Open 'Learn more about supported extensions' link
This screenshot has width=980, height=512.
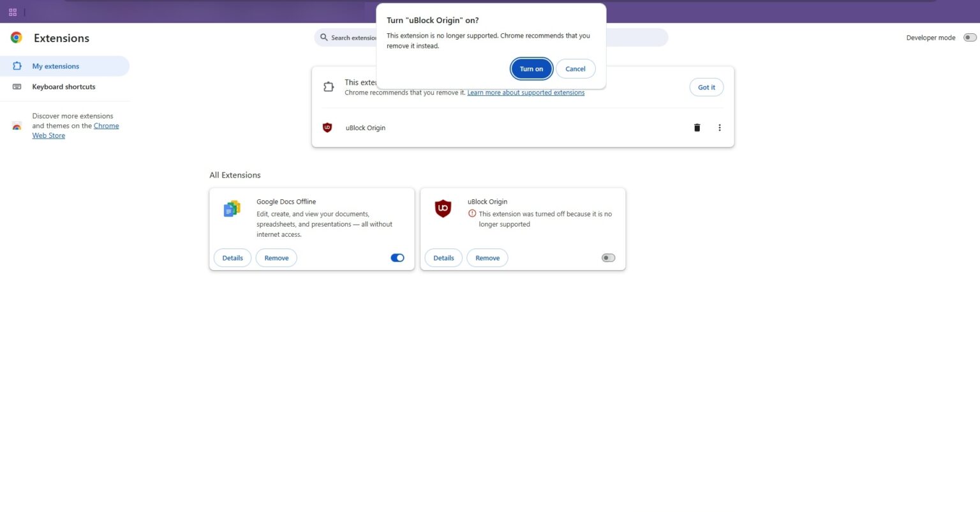pos(526,92)
